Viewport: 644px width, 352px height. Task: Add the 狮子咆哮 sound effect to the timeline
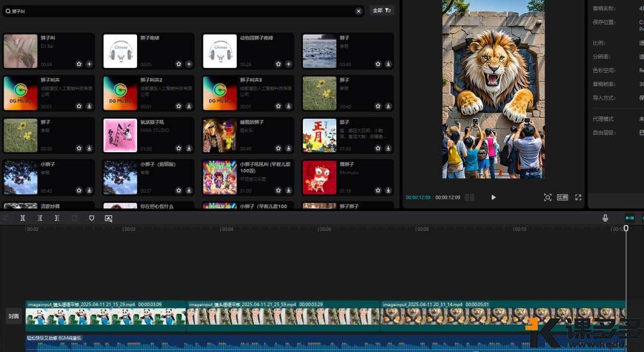189,64
